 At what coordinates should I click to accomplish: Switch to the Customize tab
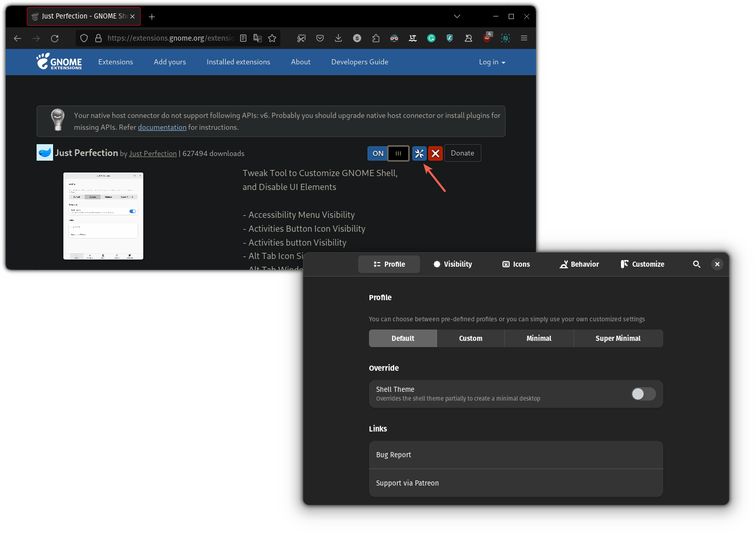pos(643,264)
